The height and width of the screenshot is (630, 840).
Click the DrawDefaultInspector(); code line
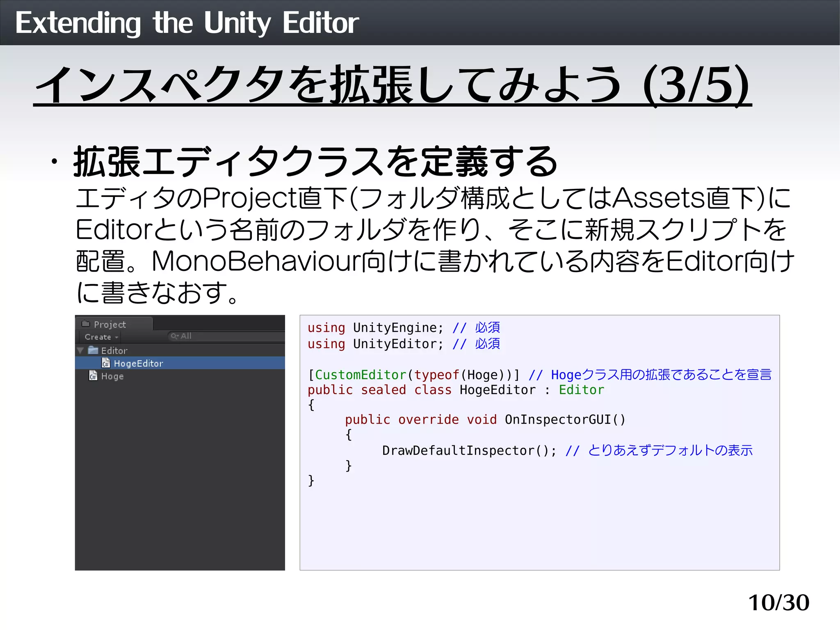click(x=567, y=451)
